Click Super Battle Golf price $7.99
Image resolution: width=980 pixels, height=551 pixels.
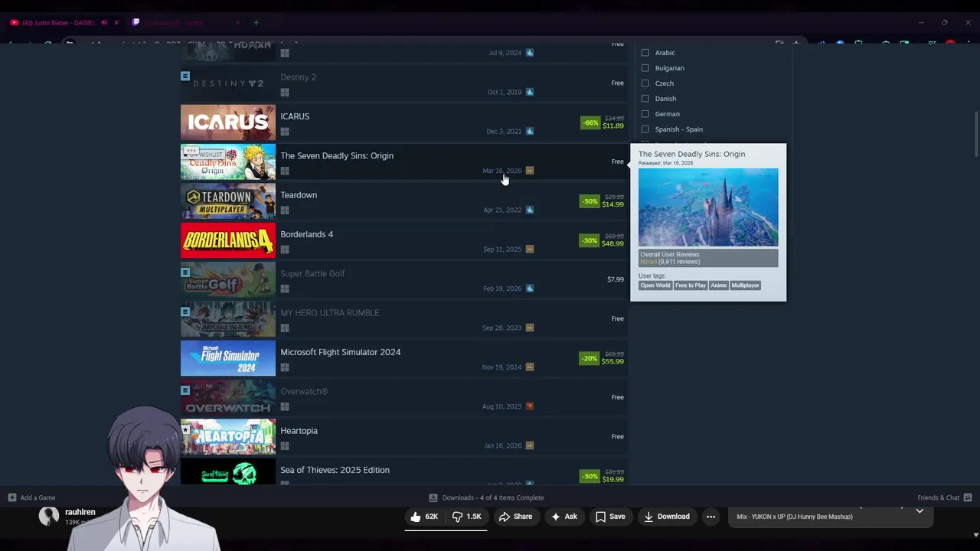coord(616,279)
